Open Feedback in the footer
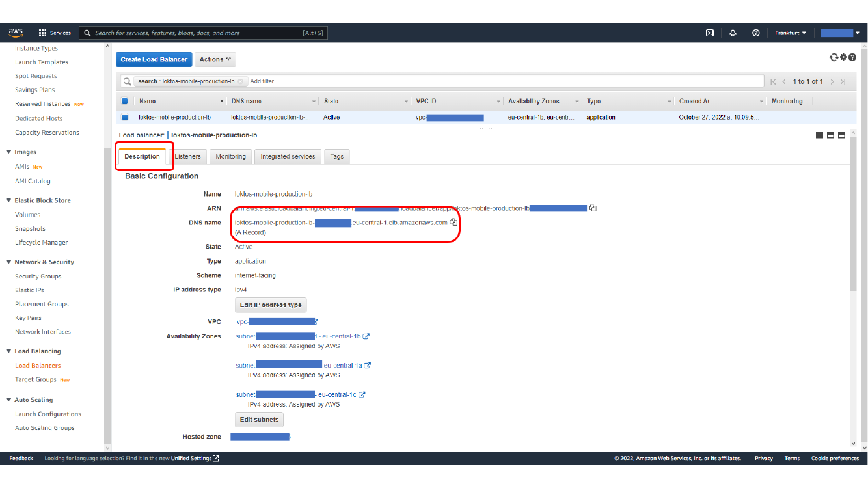The height and width of the screenshot is (488, 868). [x=21, y=458]
